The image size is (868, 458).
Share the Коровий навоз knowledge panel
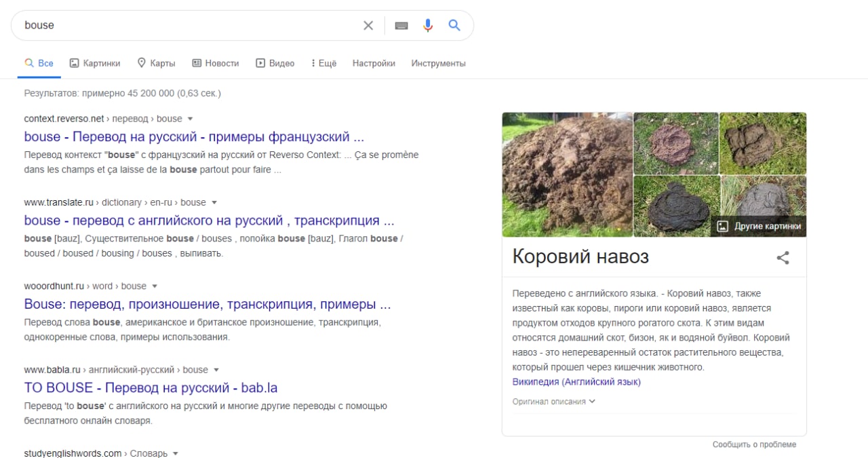tap(783, 258)
